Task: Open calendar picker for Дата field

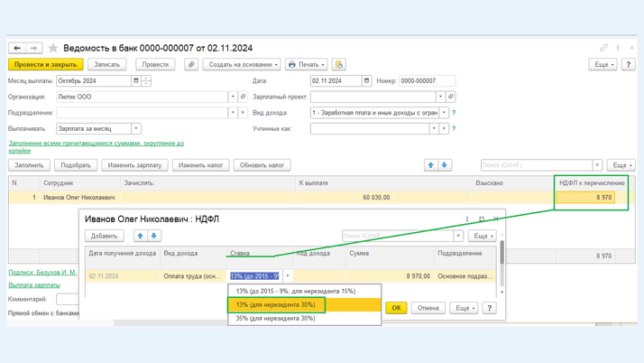Action: (367, 81)
